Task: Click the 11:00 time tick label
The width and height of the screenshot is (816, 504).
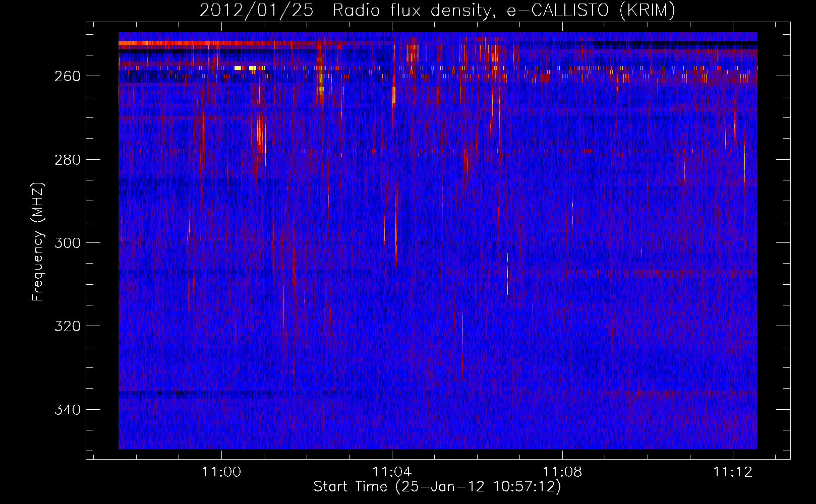Action: pos(221,472)
